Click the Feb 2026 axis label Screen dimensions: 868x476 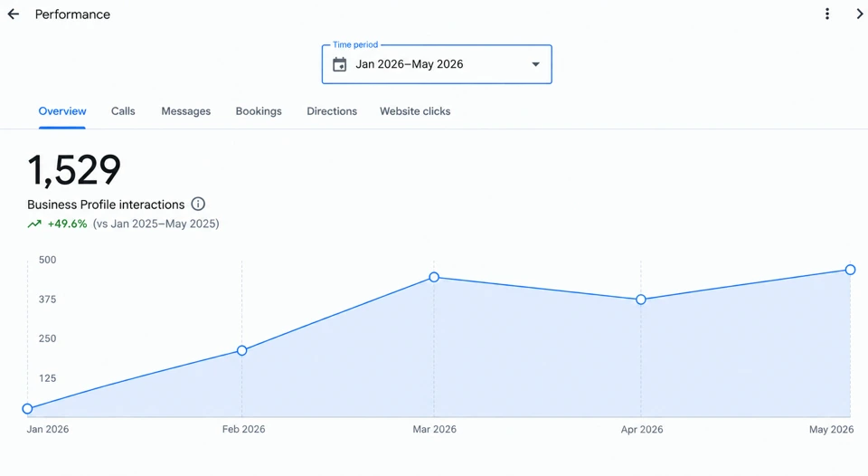[243, 430]
